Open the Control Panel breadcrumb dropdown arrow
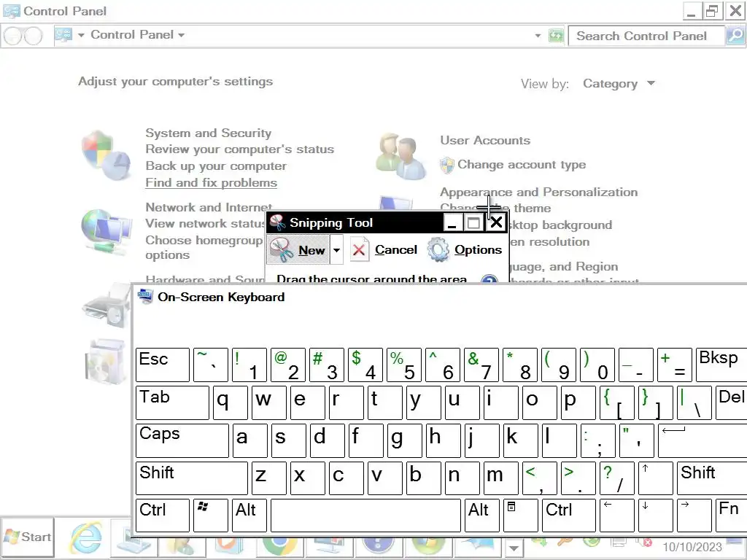 coord(181,35)
